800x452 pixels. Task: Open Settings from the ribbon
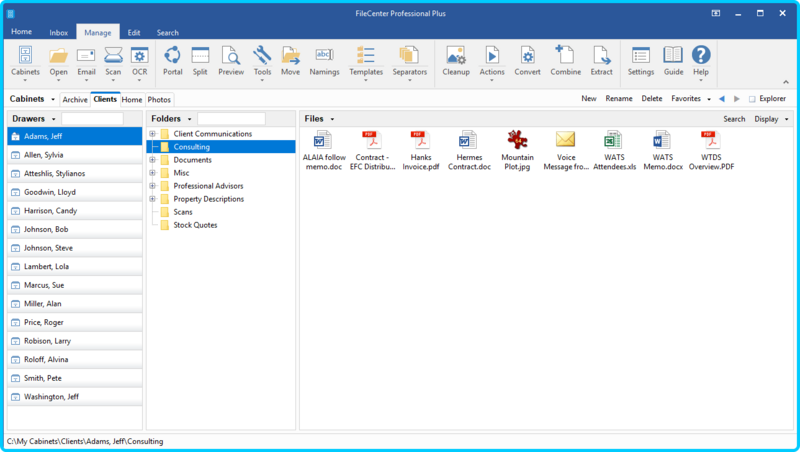pyautogui.click(x=641, y=61)
